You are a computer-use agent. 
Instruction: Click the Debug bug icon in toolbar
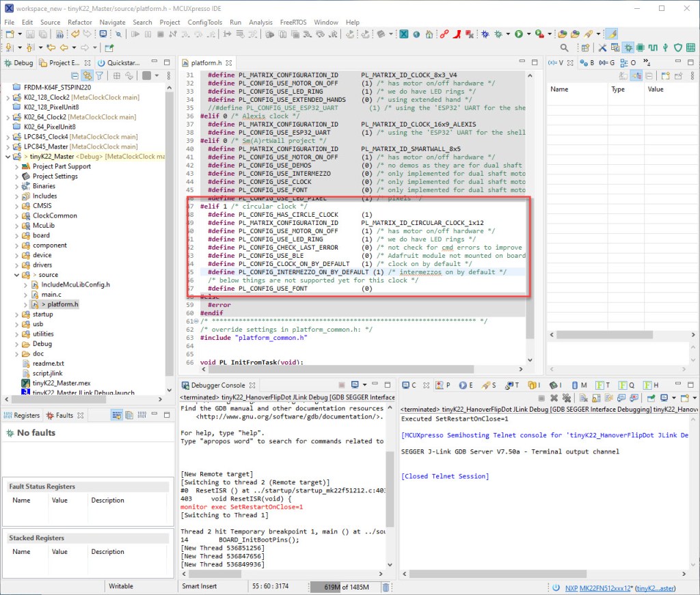[485, 34]
